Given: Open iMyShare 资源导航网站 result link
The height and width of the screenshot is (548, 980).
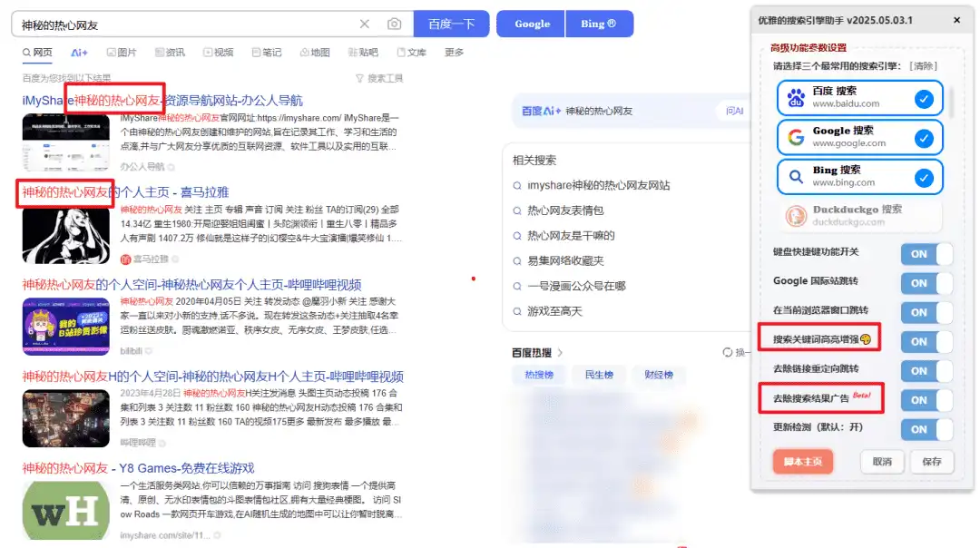Looking at the screenshot, I should click(162, 101).
